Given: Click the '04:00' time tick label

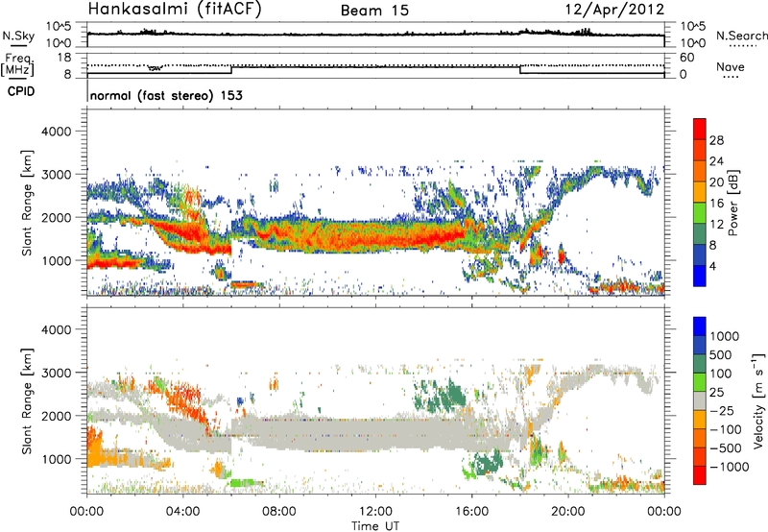Looking at the screenshot, I should [x=182, y=512].
